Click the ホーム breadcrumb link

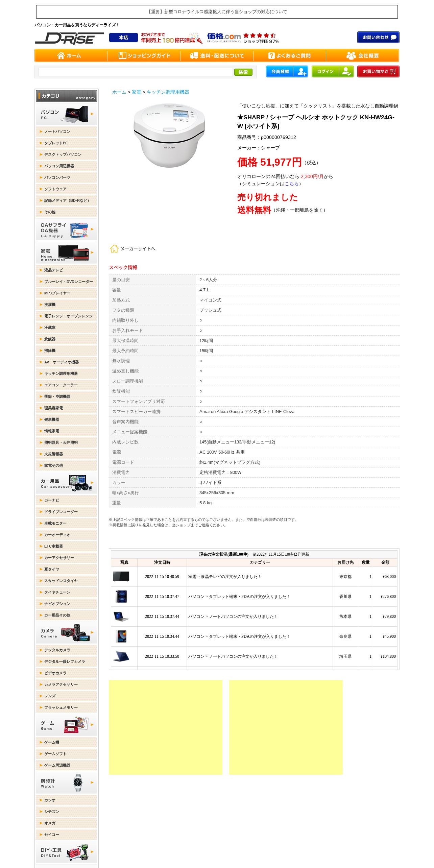(119, 92)
